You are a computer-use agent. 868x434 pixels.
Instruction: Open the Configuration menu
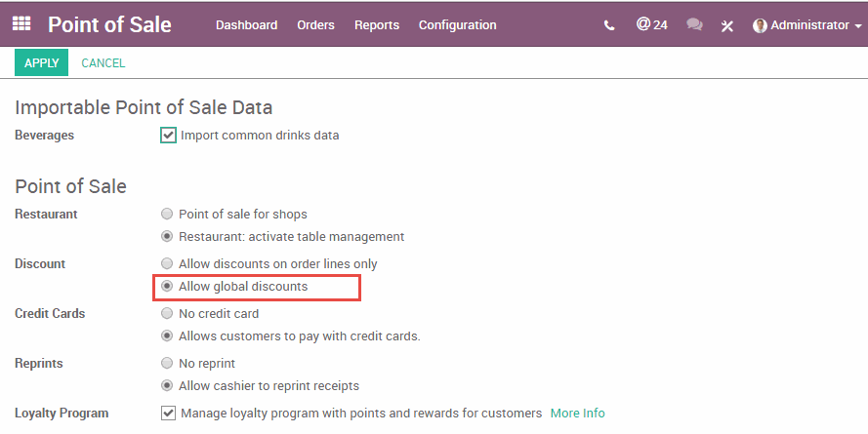[x=457, y=25]
